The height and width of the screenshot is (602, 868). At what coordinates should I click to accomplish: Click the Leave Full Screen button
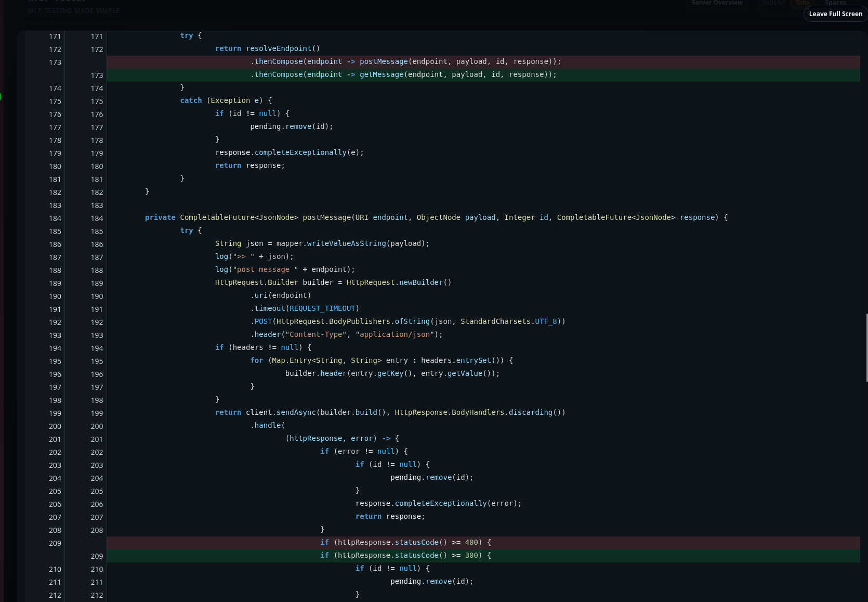click(x=835, y=14)
